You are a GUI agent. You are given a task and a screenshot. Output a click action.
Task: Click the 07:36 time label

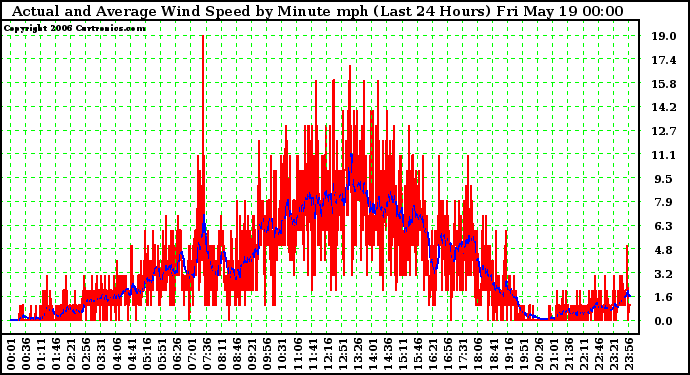[x=207, y=354]
